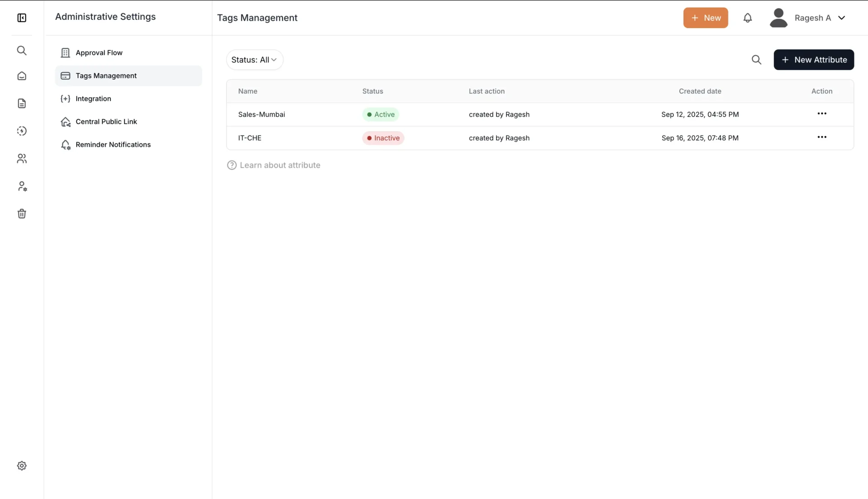The height and width of the screenshot is (499, 868).
Task: Open user management settings icon
Action: (22, 186)
